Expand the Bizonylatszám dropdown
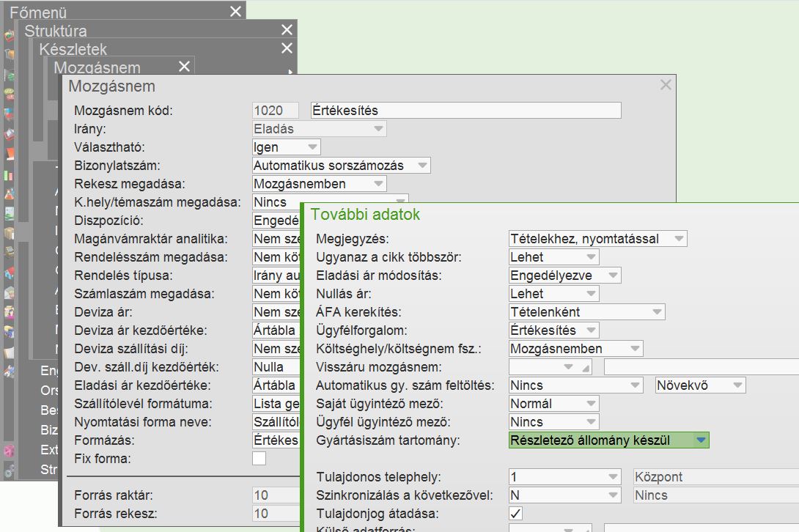The height and width of the screenshot is (532, 799). [422, 166]
